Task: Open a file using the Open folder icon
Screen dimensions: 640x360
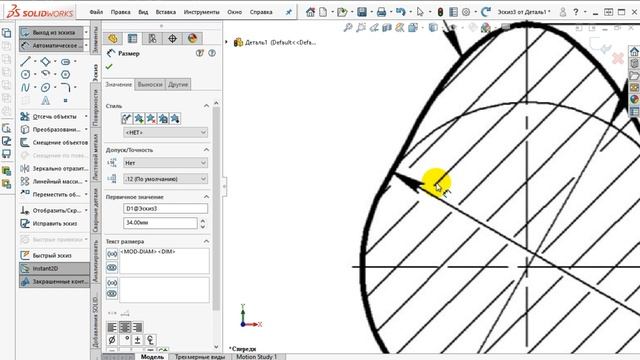Action: pyautogui.click(x=342, y=12)
